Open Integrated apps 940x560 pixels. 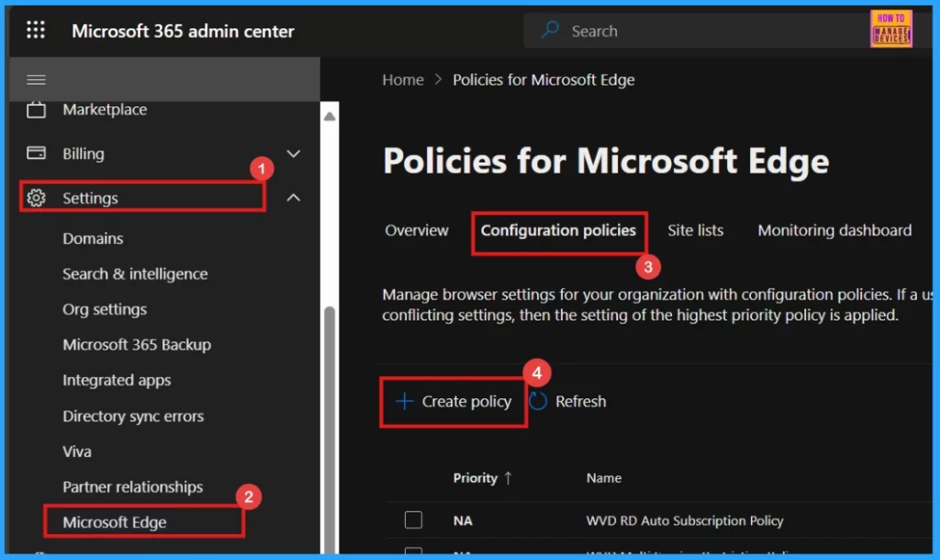pos(117,380)
